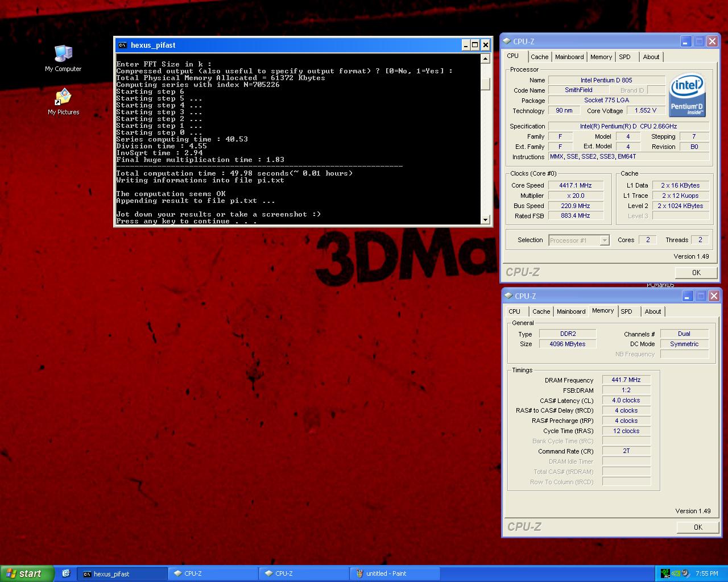Maximize the hexus_pifast console window
728x582 pixels.
475,45
